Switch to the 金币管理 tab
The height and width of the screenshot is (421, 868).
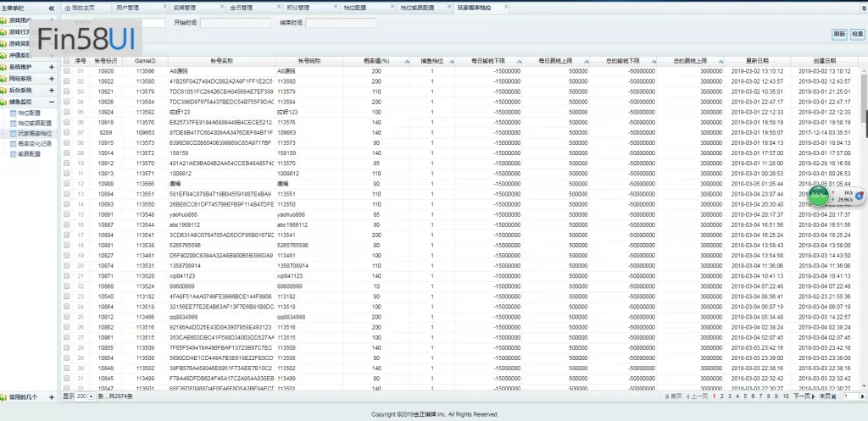(x=242, y=7)
